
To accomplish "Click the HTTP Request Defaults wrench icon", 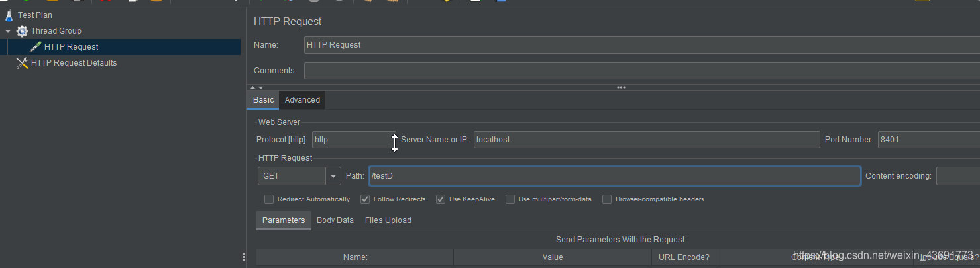I will coord(22,63).
